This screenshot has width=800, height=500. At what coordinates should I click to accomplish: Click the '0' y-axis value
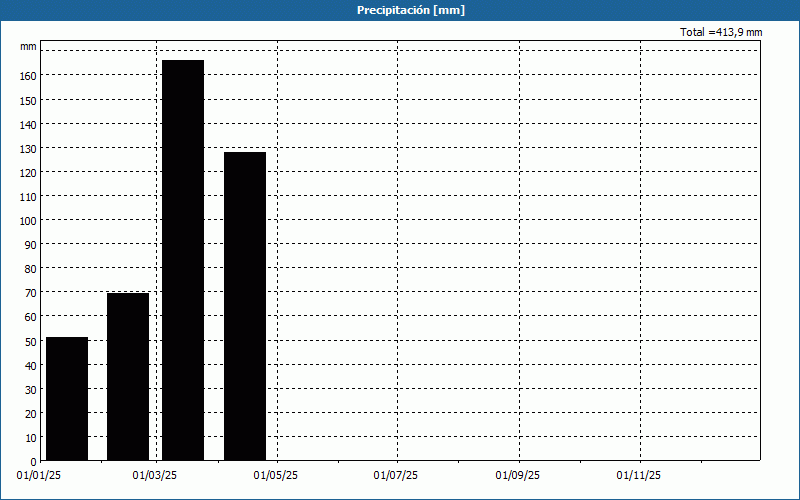click(x=34, y=462)
